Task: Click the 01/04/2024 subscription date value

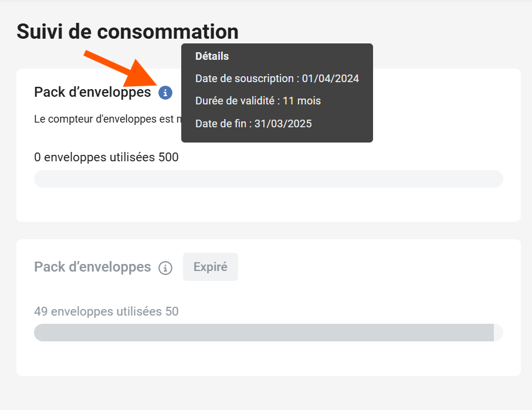Action: [330, 79]
